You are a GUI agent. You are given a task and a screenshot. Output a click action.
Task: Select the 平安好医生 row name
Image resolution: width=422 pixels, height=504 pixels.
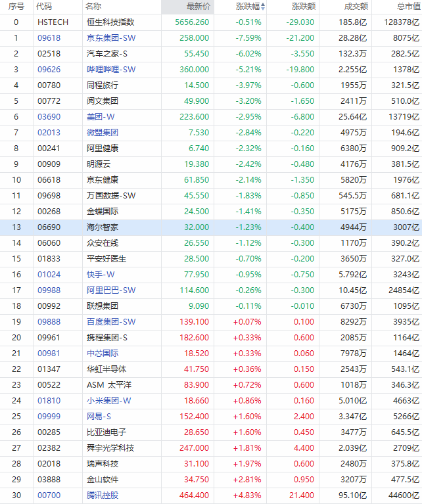click(106, 259)
